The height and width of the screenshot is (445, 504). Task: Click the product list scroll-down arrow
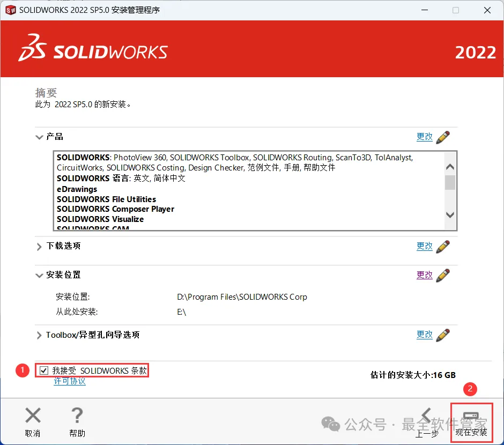pyautogui.click(x=450, y=214)
